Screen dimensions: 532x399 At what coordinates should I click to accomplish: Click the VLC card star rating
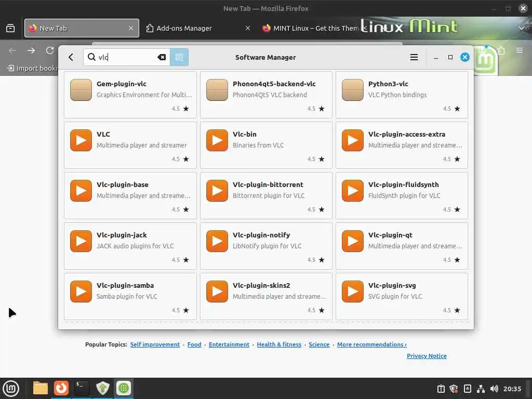pyautogui.click(x=180, y=159)
